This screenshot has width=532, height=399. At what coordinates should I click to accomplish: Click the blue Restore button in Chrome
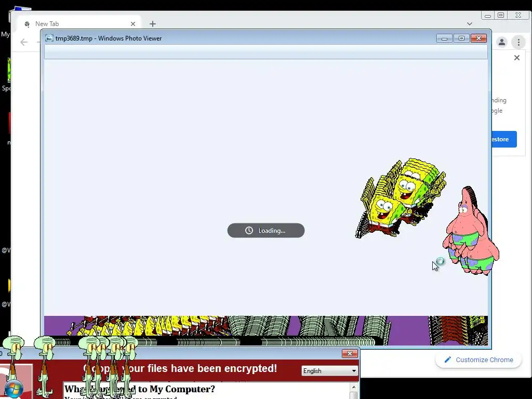point(504,139)
